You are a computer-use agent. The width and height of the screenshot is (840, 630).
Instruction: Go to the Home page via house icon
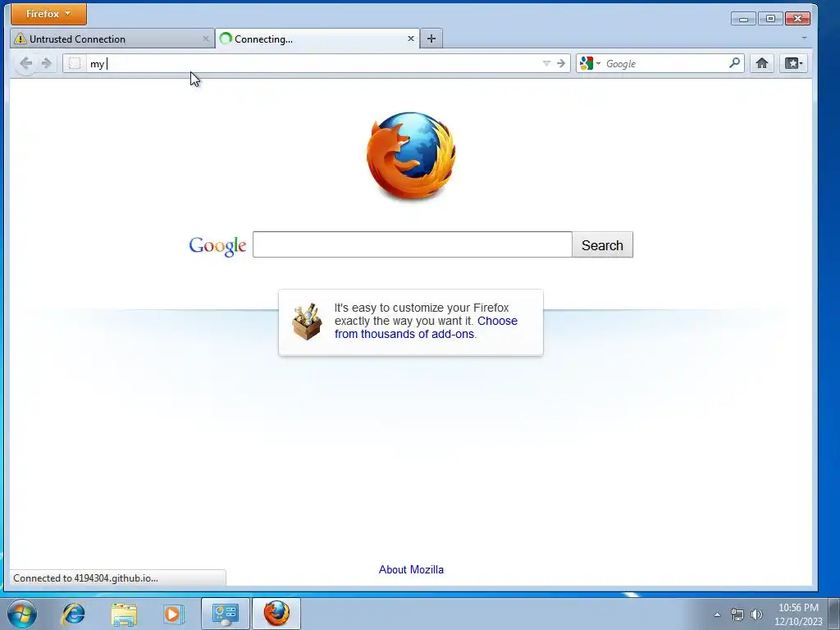coord(762,64)
